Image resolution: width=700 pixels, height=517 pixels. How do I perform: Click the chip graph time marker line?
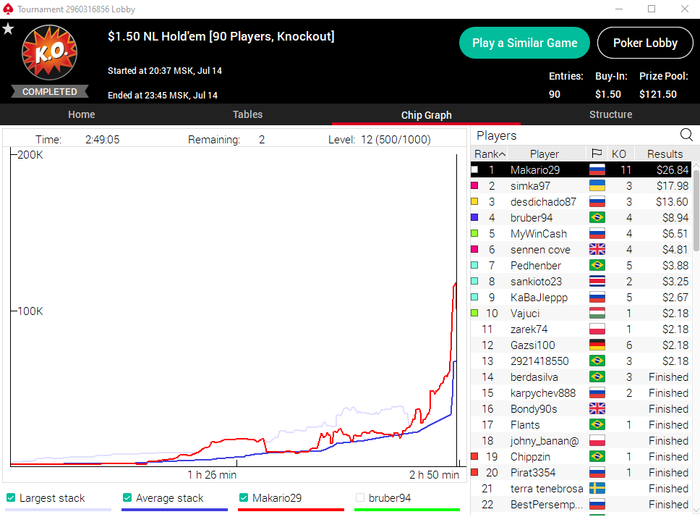coord(456,310)
